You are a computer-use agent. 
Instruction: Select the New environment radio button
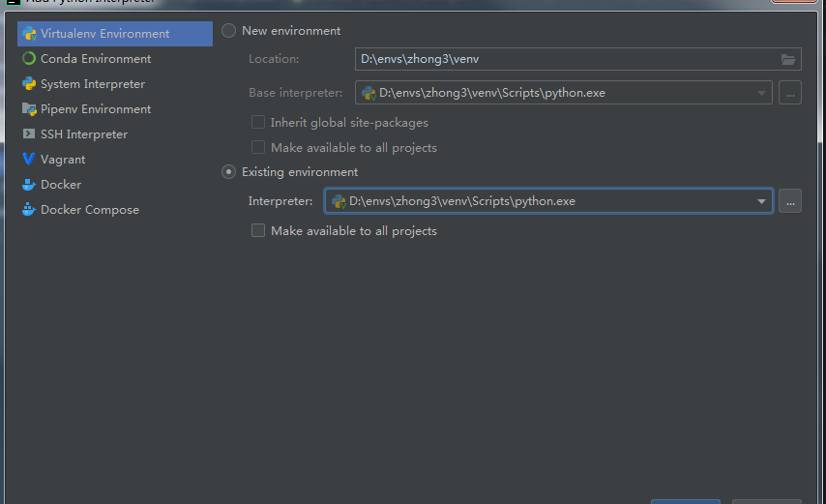click(x=229, y=31)
